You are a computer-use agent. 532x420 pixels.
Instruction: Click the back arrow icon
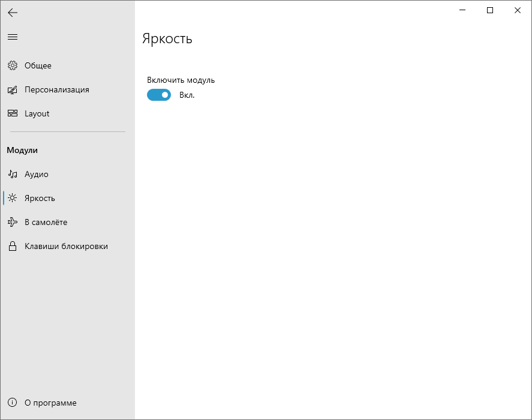[13, 13]
